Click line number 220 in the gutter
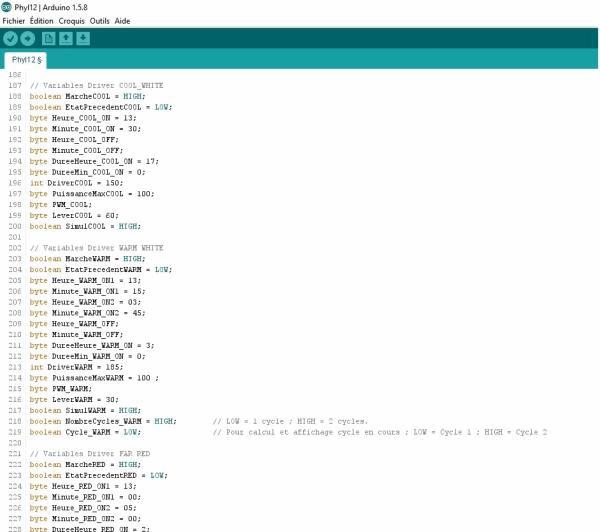 click(x=15, y=443)
